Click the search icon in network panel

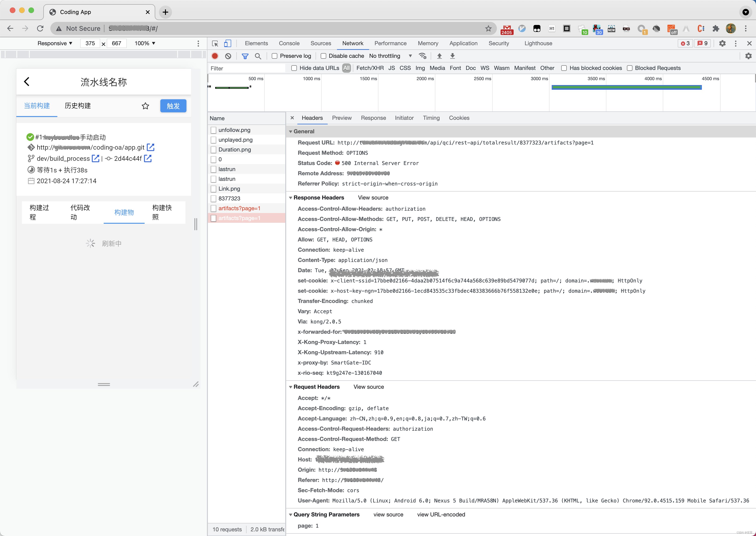pos(259,56)
